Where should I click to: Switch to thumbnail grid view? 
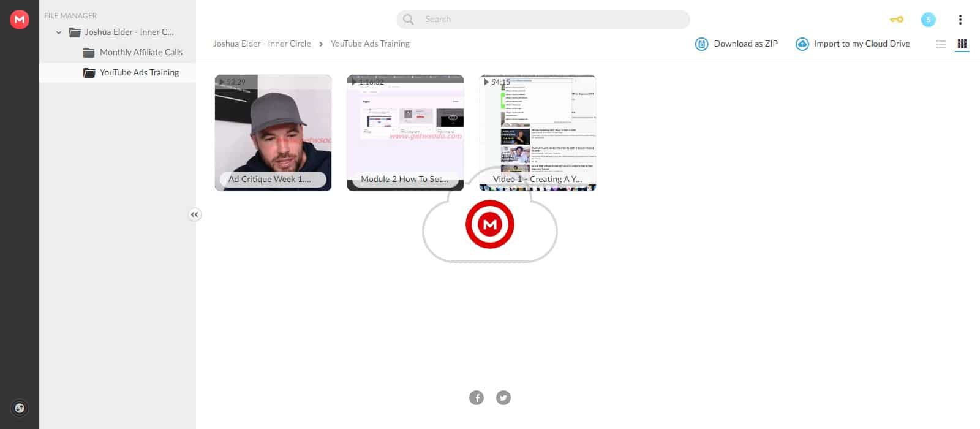pos(962,44)
